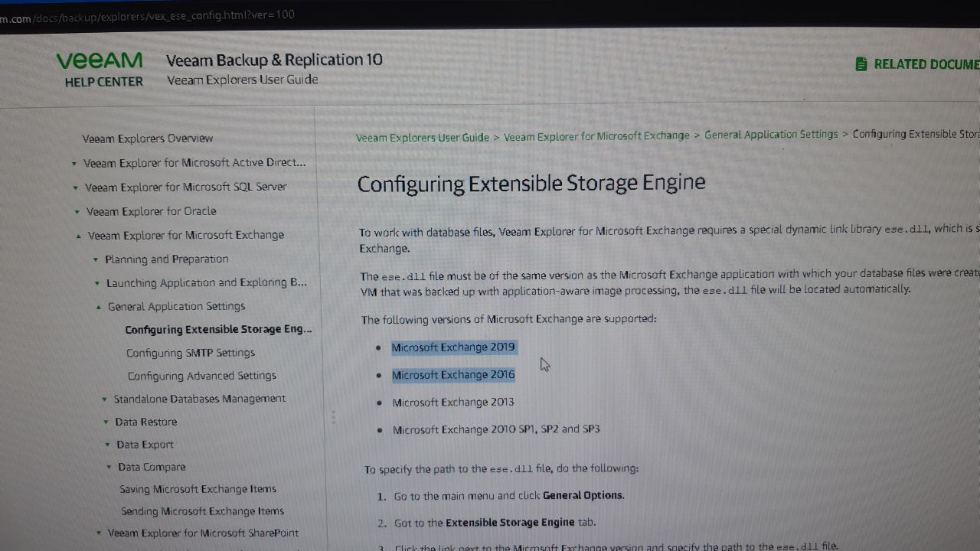Screen dimensions: 980x551
Task: Expand Veeam Explorer for Microsoft Active Directory arrow
Action: 73,164
